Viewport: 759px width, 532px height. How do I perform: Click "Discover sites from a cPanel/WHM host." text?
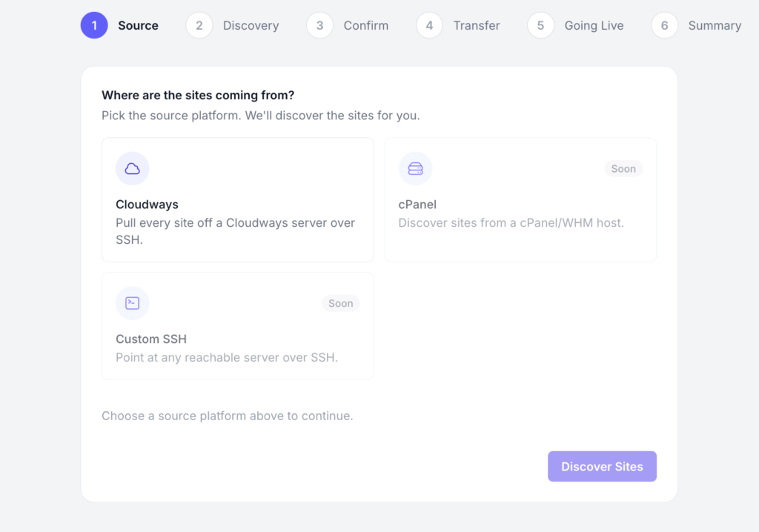(511, 223)
